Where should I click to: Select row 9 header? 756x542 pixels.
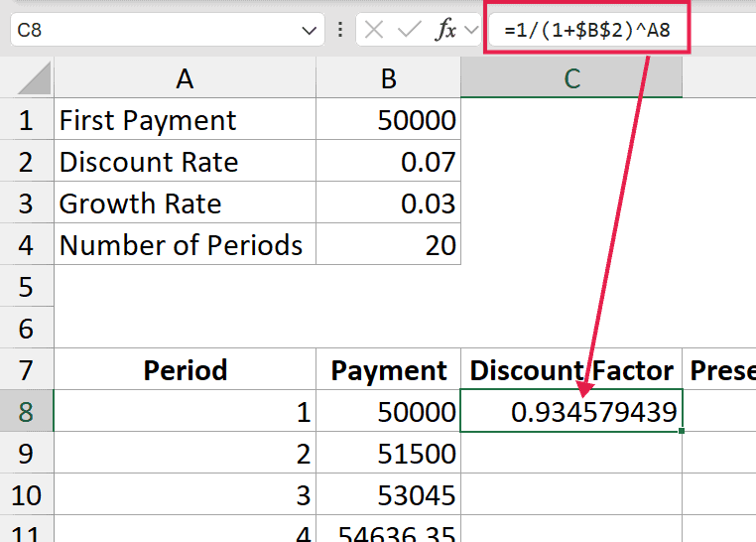pos(27,453)
